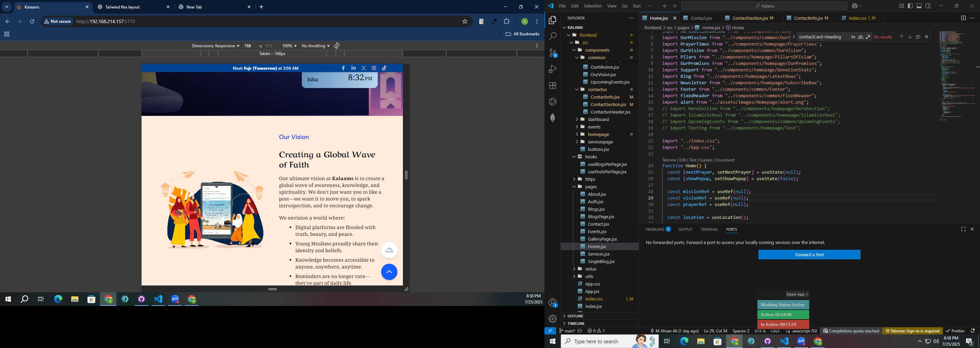Click the split editor right icon

click(963, 18)
